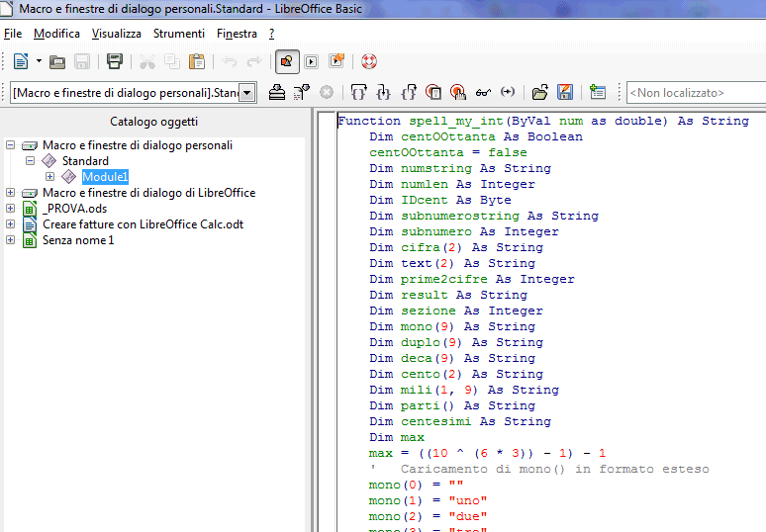Select Module1 in object catalog
766x532 pixels.
(105, 177)
